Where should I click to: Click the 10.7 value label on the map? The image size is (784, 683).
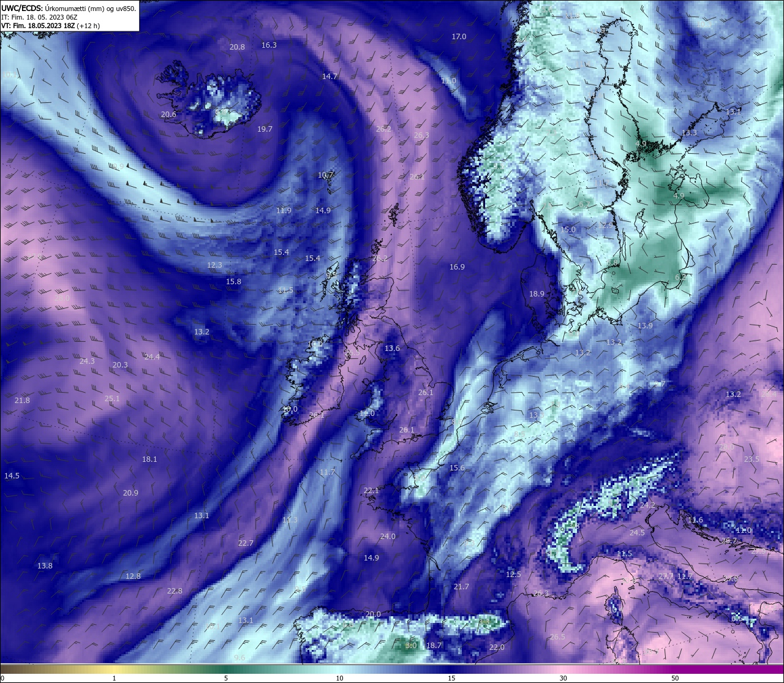[x=326, y=175]
